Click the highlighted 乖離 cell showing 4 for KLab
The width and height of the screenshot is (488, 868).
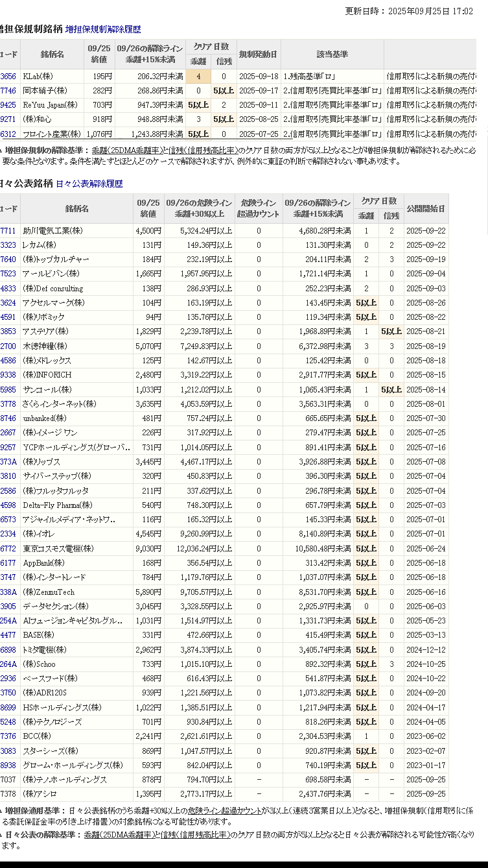tap(198, 77)
